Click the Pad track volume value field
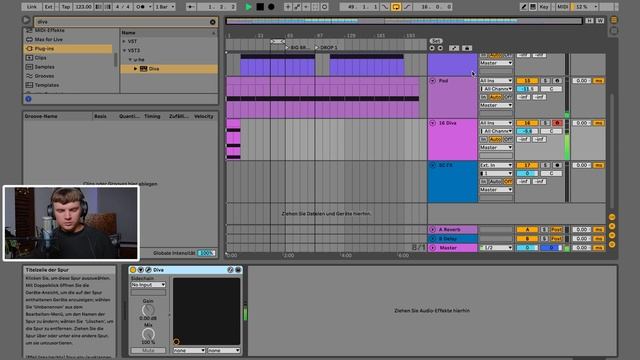Viewport: 640px width, 360px height. [x=527, y=89]
